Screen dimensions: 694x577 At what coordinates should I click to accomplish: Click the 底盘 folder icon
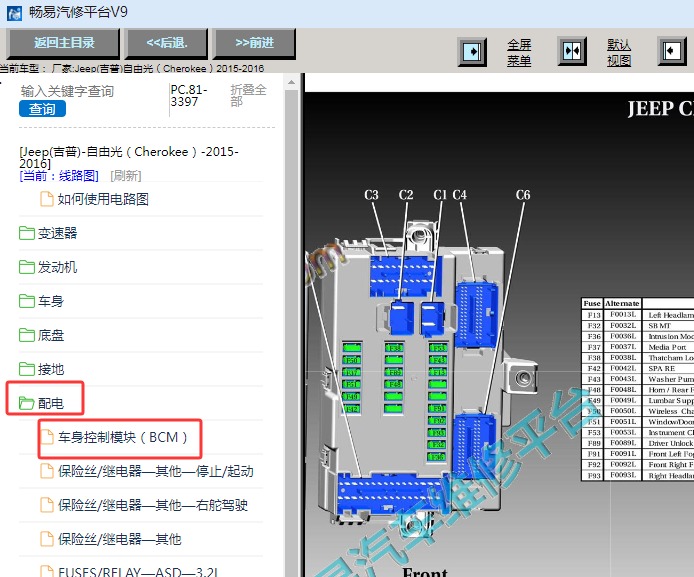click(x=27, y=335)
